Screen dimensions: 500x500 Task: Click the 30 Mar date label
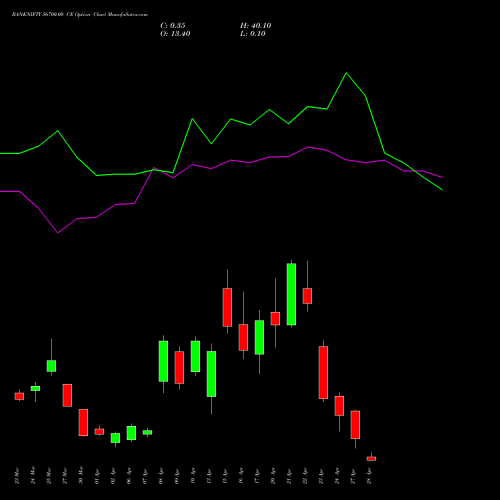81,476
